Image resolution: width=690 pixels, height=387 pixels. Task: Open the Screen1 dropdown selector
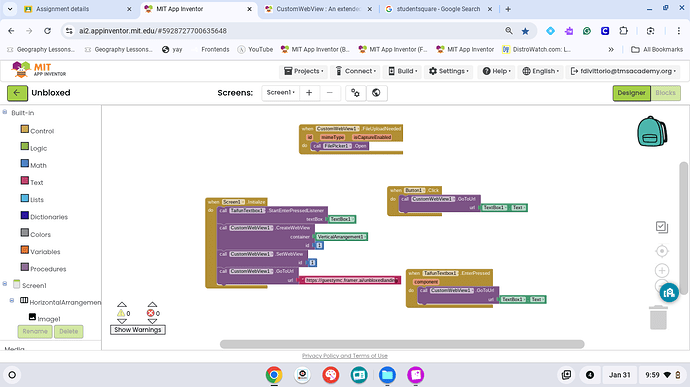[x=280, y=92]
